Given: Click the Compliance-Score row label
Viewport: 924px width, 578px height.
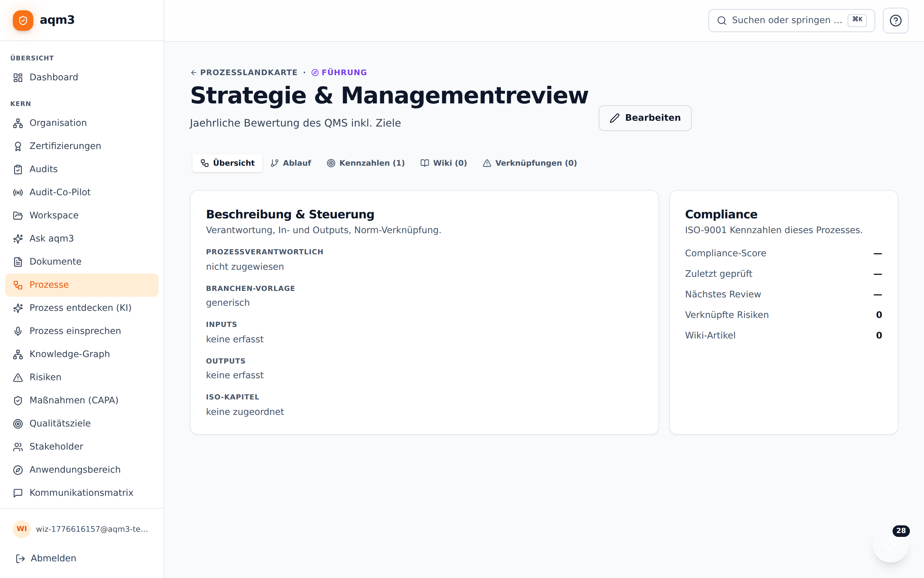Looking at the screenshot, I should [x=725, y=253].
